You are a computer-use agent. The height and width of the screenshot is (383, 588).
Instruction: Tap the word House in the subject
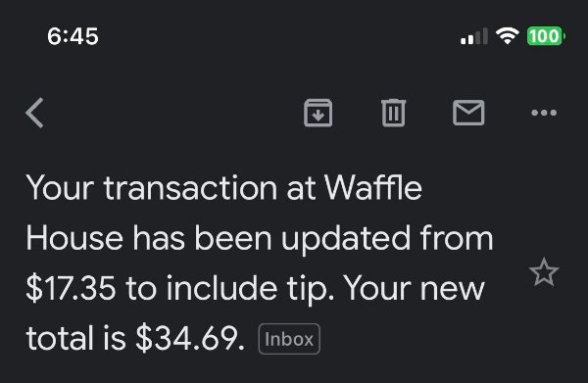pyautogui.click(x=74, y=238)
